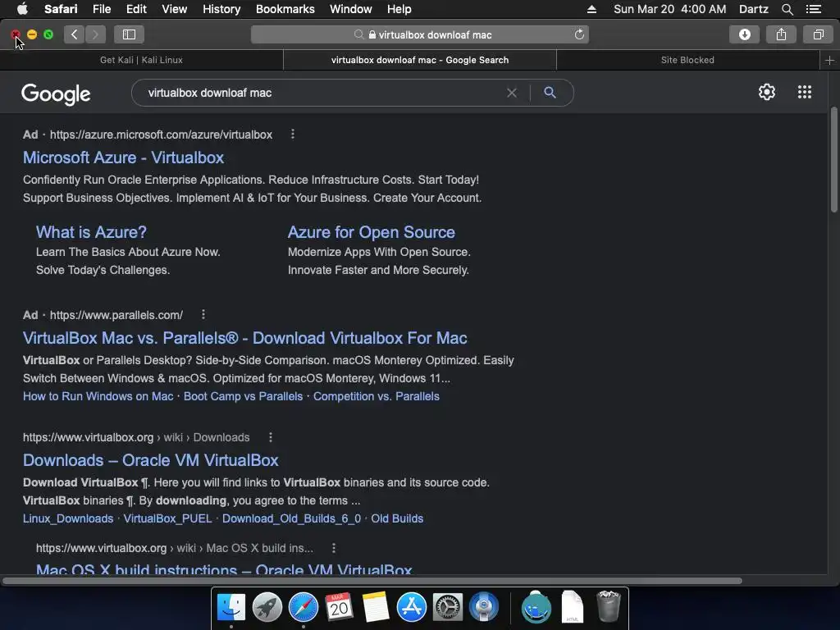This screenshot has height=630, width=840.
Task: Open the Old Builds sublink
Action: [x=397, y=518]
